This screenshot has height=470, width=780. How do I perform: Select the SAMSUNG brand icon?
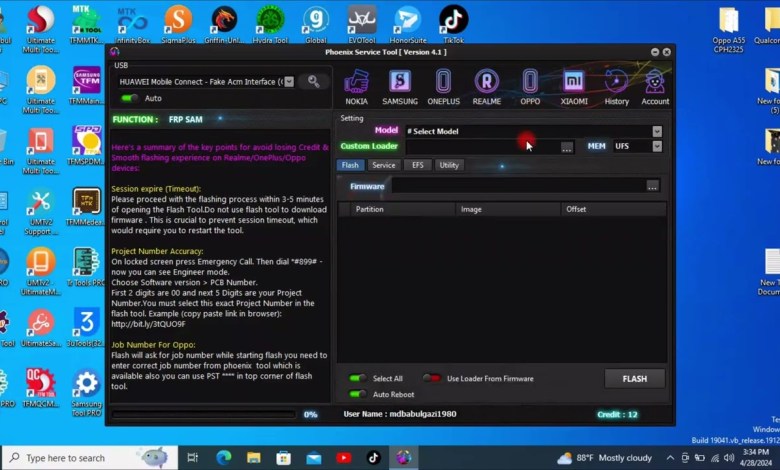coord(400,85)
